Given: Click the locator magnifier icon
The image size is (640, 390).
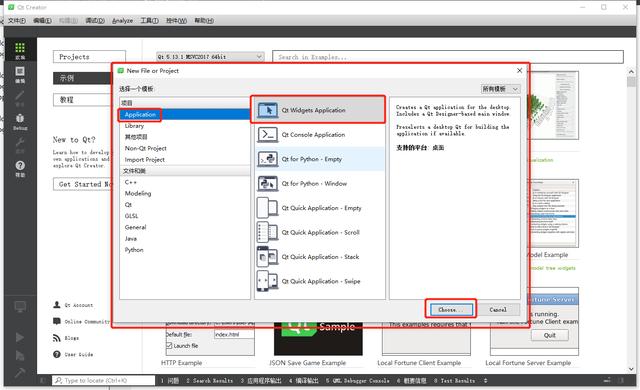Looking at the screenshot, I should tap(58, 380).
